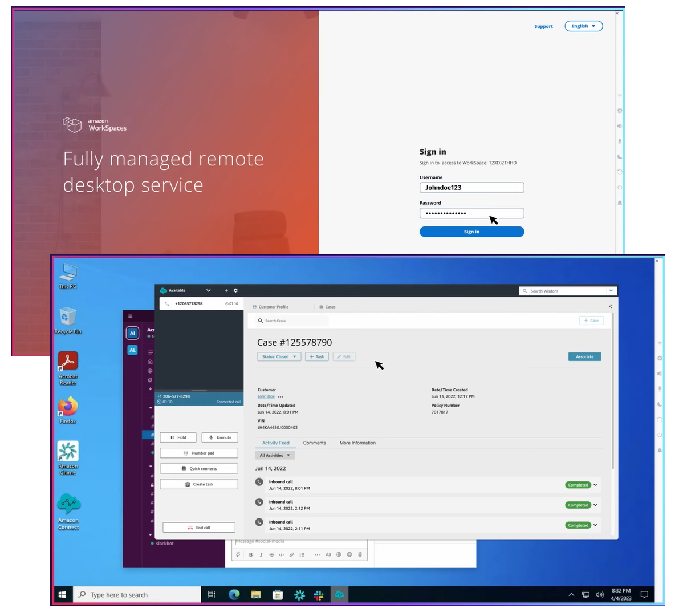Image resolution: width=675 pixels, height=616 pixels.
Task: Unmute the active call
Action: tap(219, 437)
